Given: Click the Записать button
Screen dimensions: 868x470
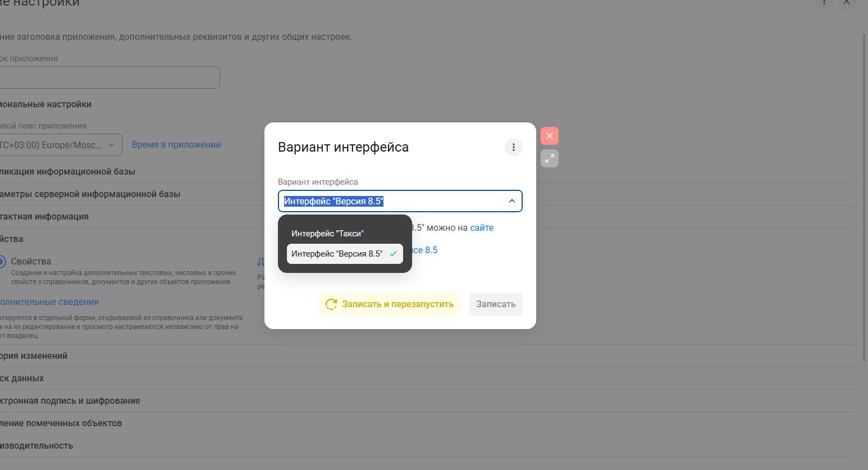Looking at the screenshot, I should 496,304.
